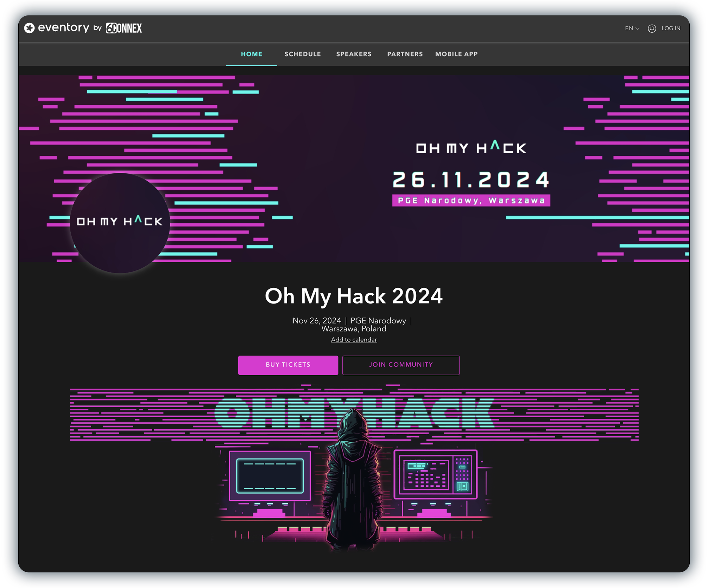
Task: Click the BUY TICKETS button
Action: pos(288,365)
